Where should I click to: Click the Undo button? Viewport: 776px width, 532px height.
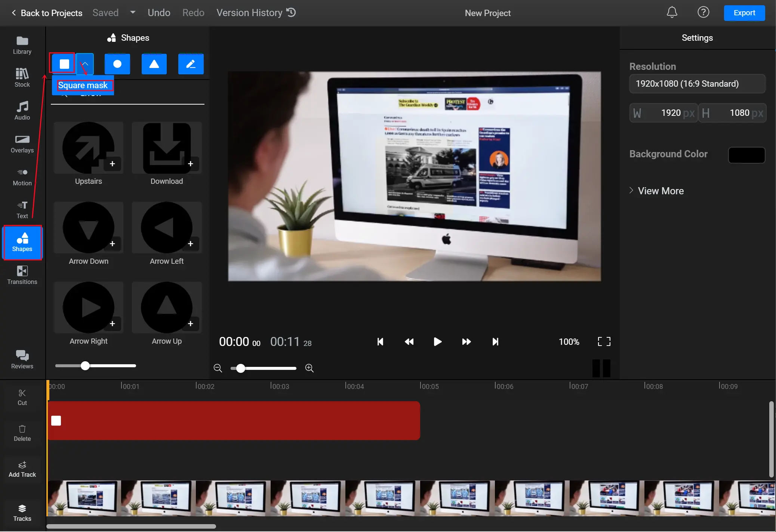[158, 12]
